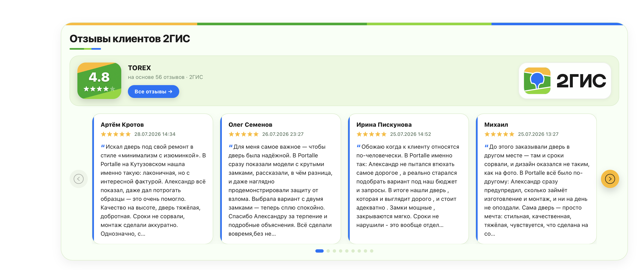The height and width of the screenshot is (270, 644).
Task: Click review text starting "До этого заказывали дверь"
Action: (x=537, y=190)
